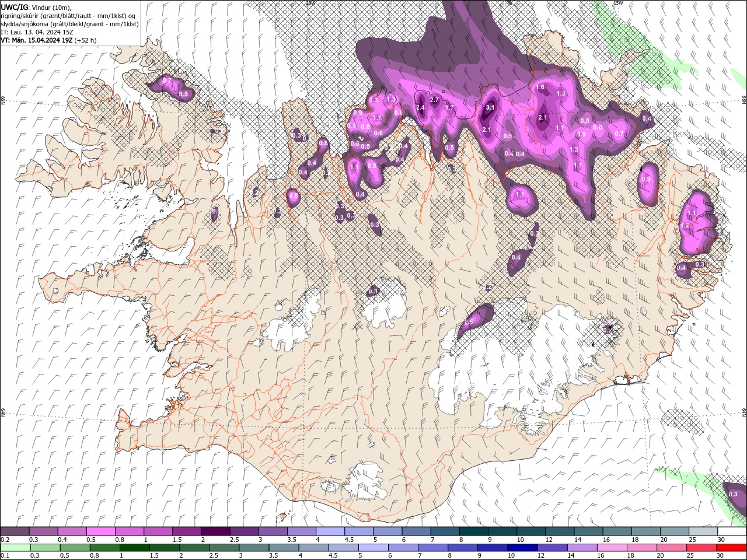Click the 30 label on the upper legend scale
747x560 pixels.
721,540
